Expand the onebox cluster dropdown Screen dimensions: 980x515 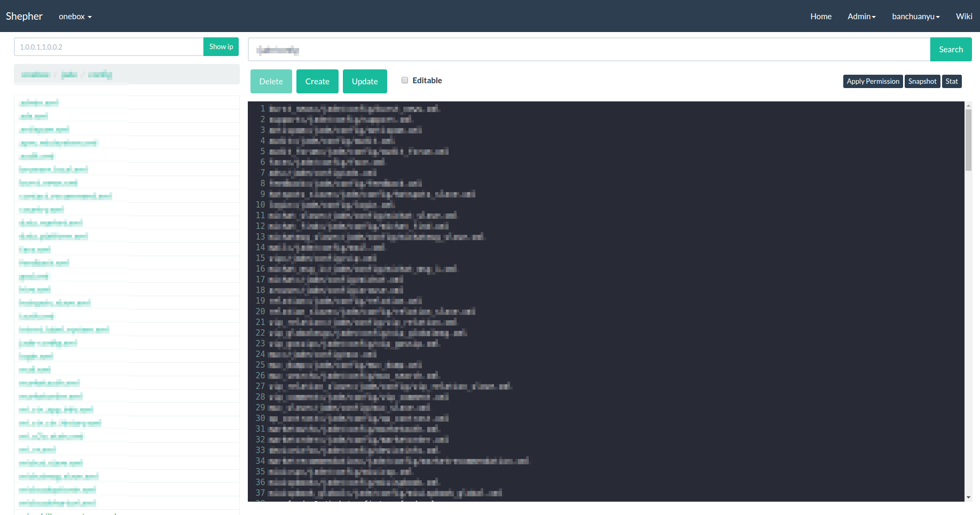pos(75,17)
